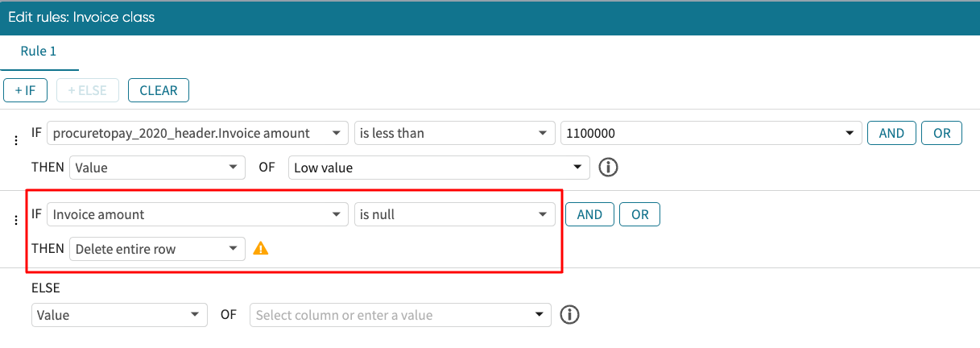Image resolution: width=980 pixels, height=348 pixels.
Task: Open the Delete entire row dropdown
Action: click(x=157, y=249)
